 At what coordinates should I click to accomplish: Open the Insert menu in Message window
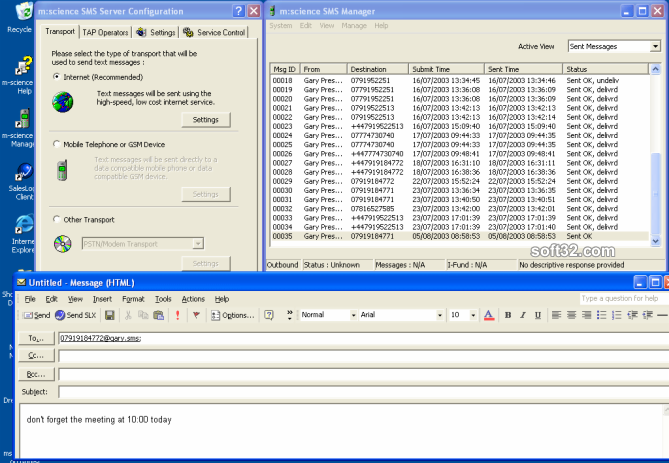pyautogui.click(x=102, y=299)
